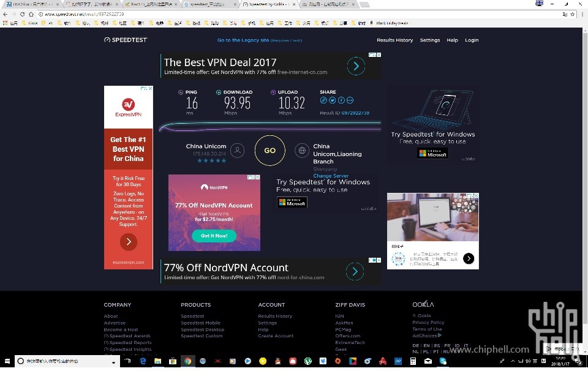Click the Speedtest logo in the page header

coord(126,40)
